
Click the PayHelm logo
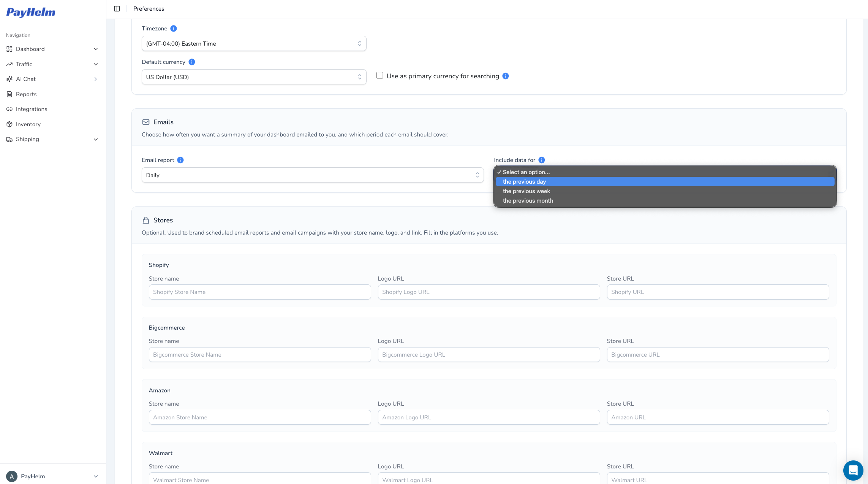click(x=31, y=13)
